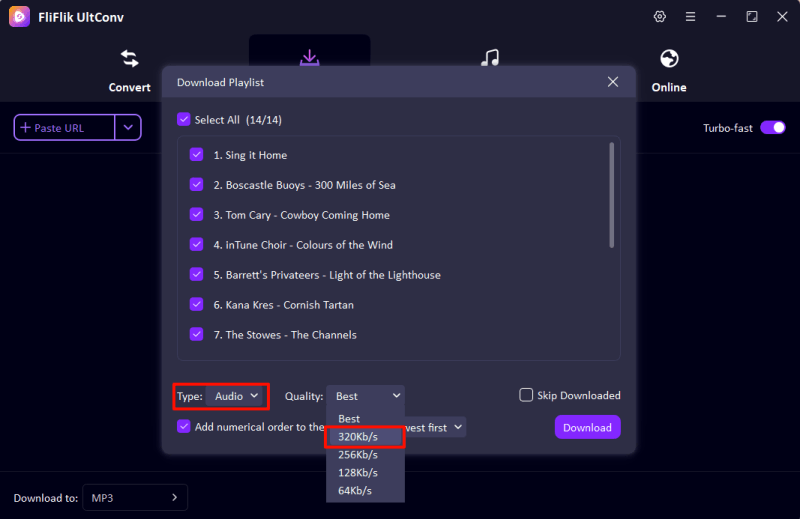The width and height of the screenshot is (800, 519).
Task: Uncheck the Select All checkbox
Action: point(183,119)
